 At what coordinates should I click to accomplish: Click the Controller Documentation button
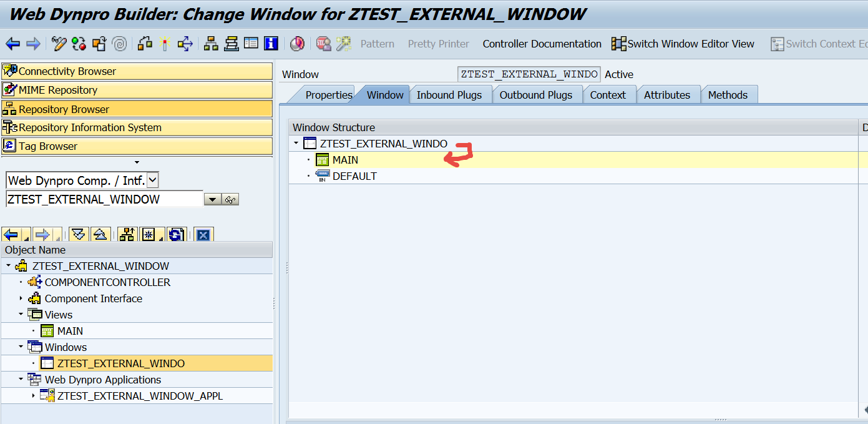[541, 44]
